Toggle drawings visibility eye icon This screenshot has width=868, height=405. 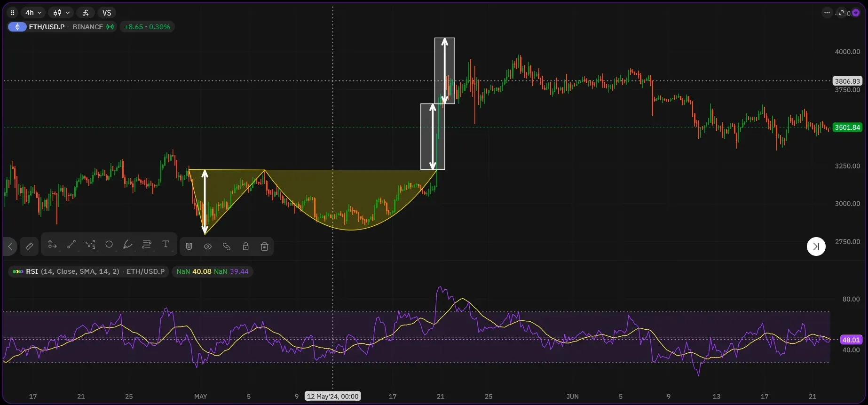208,246
